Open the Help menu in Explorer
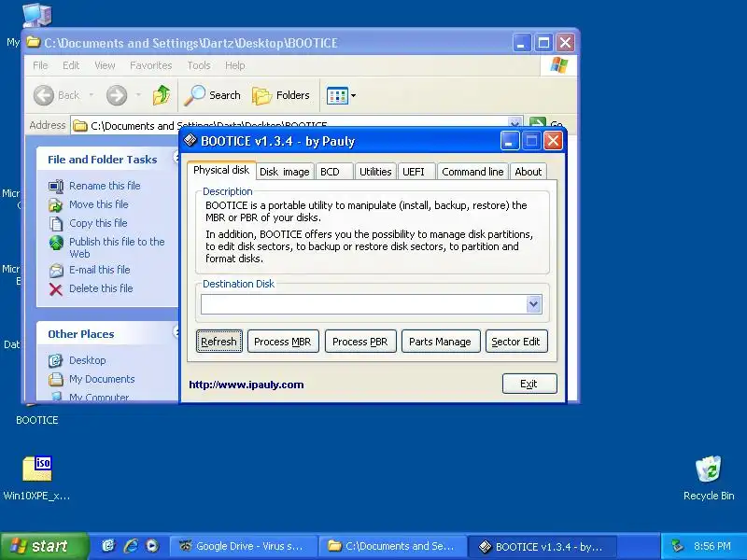747x560 pixels. 235,65
